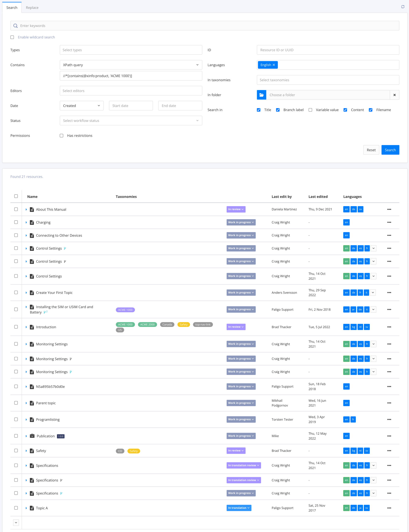
Task: Check the Has restrictions box
Action: coord(62,136)
